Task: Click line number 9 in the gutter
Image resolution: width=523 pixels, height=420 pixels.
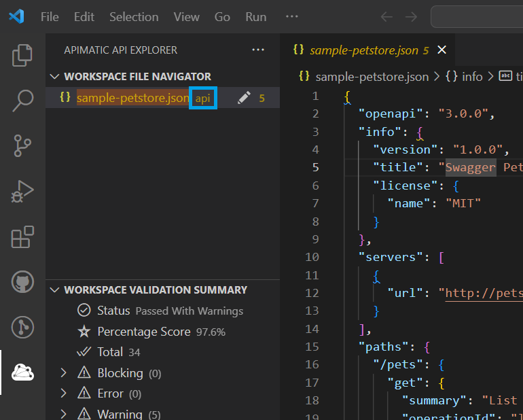Action: [316, 239]
